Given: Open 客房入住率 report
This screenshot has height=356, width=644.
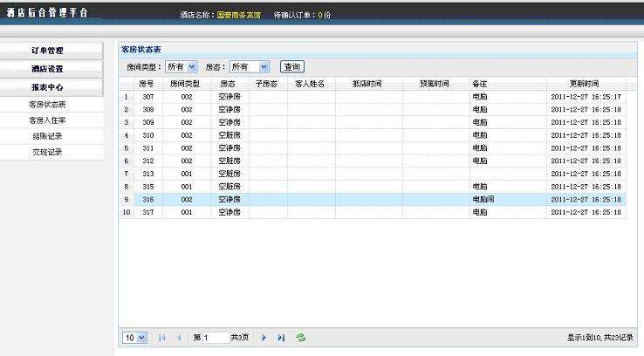Looking at the screenshot, I should 47,120.
